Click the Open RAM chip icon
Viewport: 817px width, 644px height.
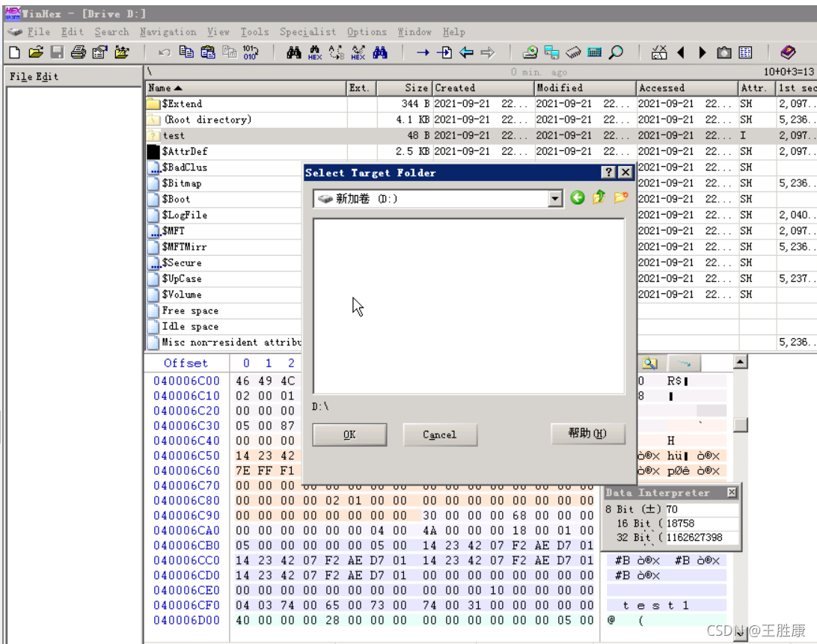[573, 52]
